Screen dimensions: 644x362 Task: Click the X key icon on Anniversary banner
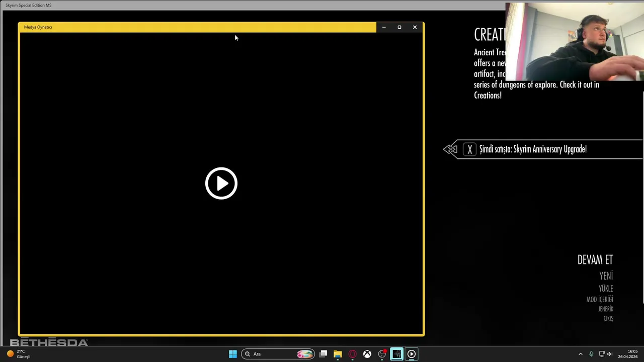click(x=469, y=149)
